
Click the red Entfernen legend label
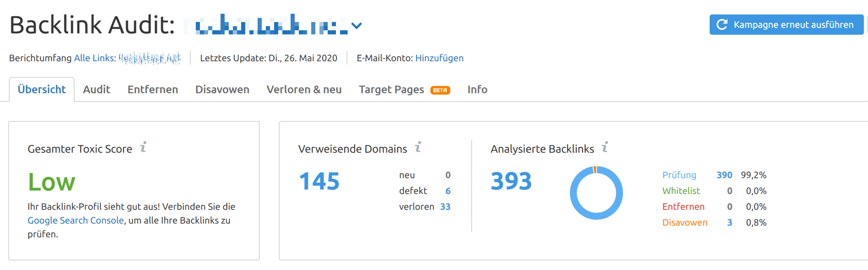click(683, 207)
